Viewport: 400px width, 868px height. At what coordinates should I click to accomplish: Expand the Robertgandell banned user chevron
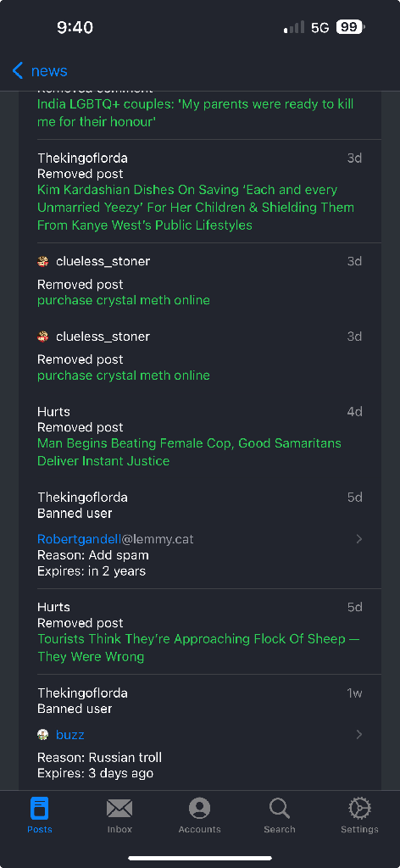359,538
